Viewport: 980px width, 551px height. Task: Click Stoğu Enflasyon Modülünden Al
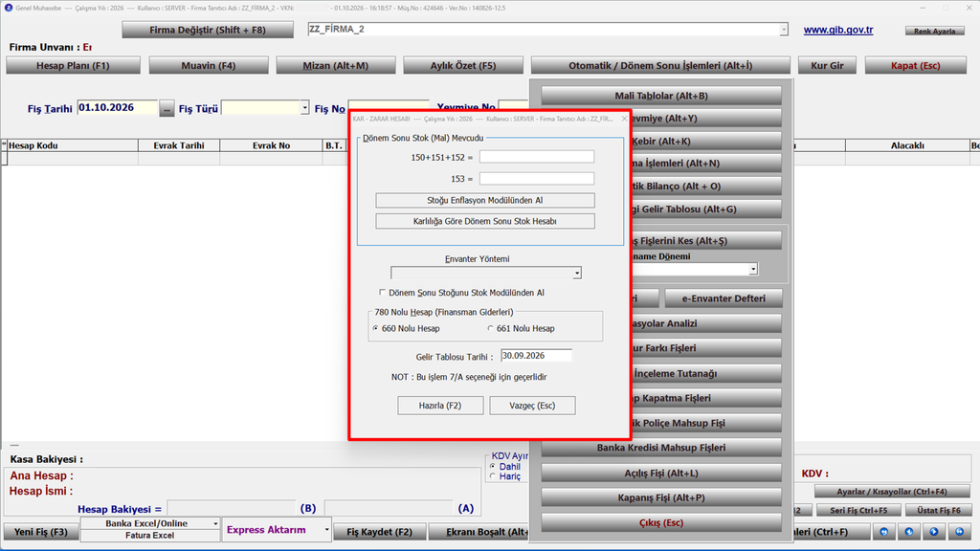(x=485, y=201)
